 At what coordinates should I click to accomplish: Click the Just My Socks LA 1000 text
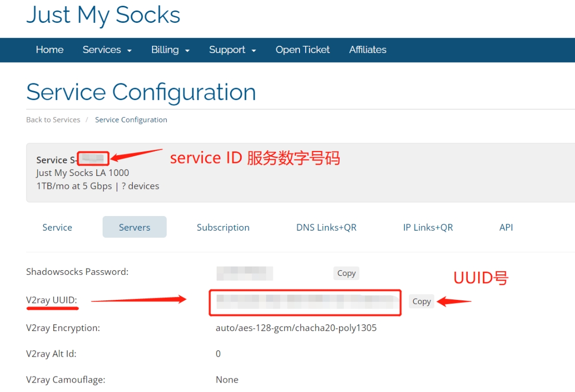click(82, 173)
